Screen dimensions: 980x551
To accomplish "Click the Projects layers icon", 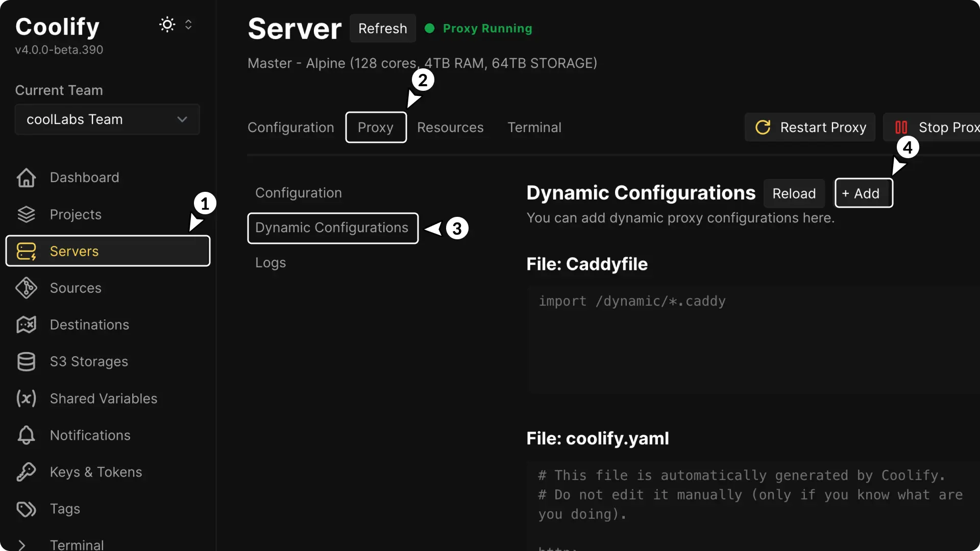I will [x=26, y=214].
